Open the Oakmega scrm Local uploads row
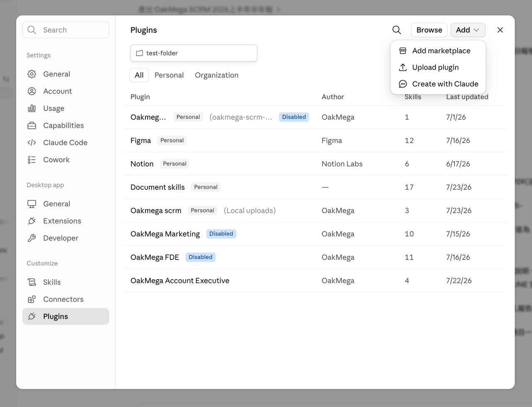This screenshot has height=407, width=532. [315, 211]
